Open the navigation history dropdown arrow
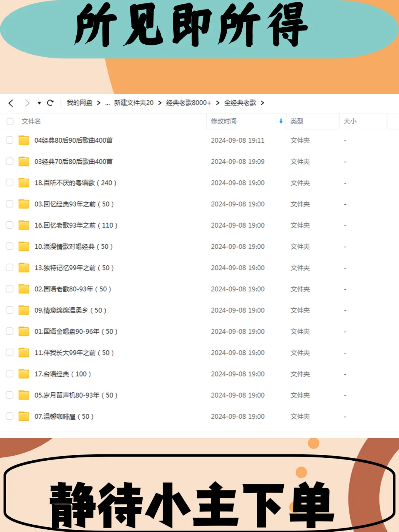This screenshot has height=532, width=399. 39,103
